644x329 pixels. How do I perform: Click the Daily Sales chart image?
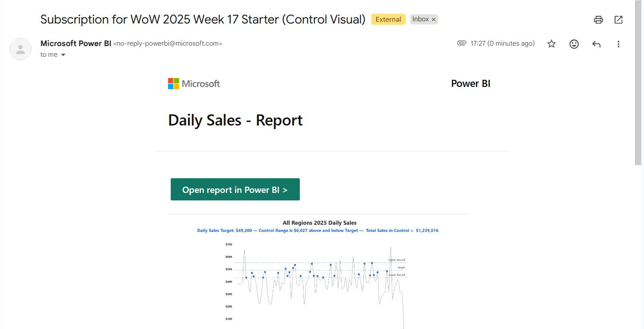pos(318,272)
